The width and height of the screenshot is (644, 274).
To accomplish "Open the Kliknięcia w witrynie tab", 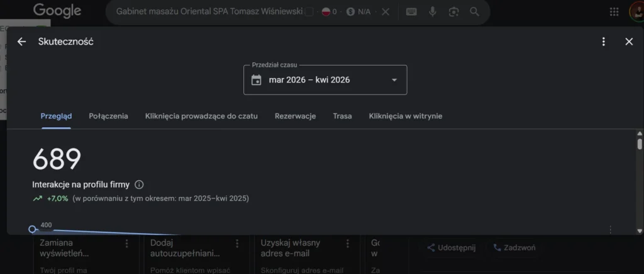I will [x=406, y=116].
